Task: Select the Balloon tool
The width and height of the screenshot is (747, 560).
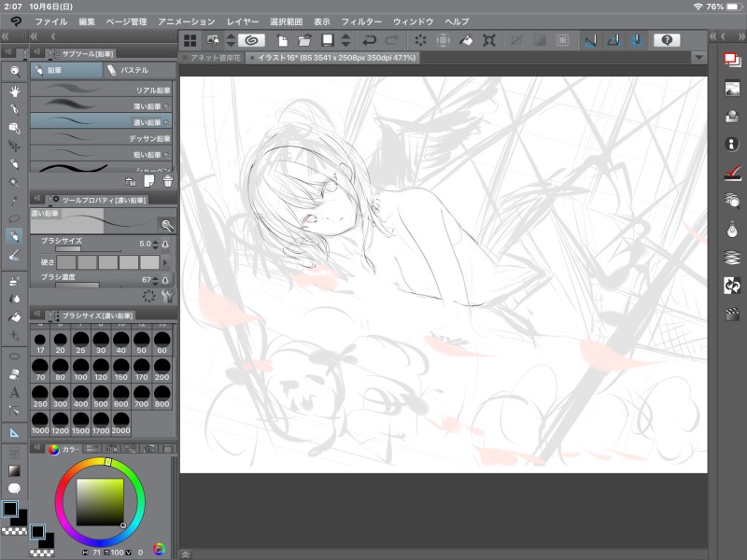Action: [15, 488]
